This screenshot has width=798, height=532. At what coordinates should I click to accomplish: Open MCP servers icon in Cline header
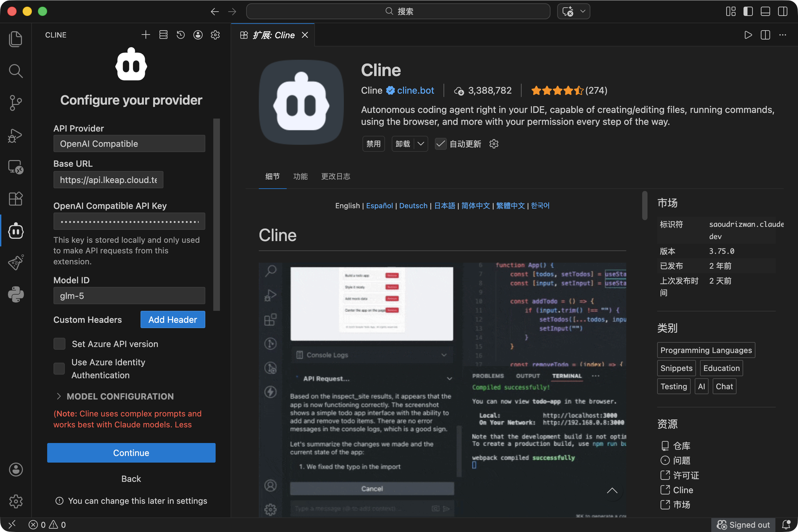tap(163, 35)
